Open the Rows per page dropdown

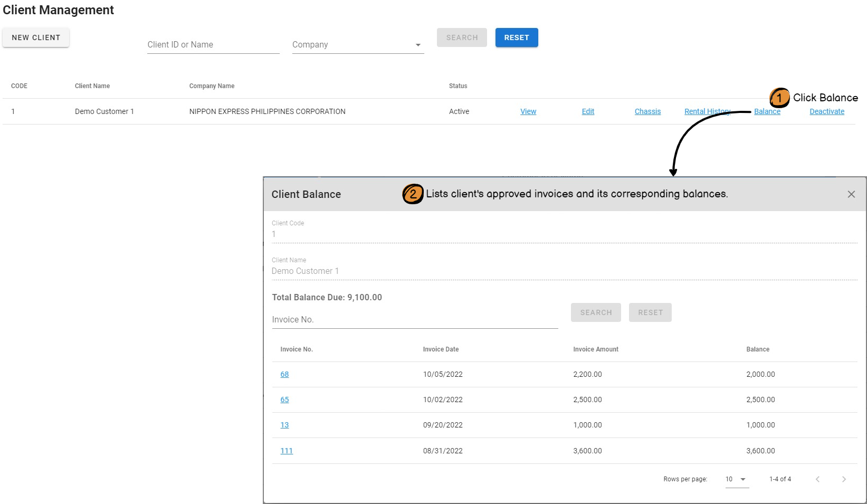click(737, 479)
